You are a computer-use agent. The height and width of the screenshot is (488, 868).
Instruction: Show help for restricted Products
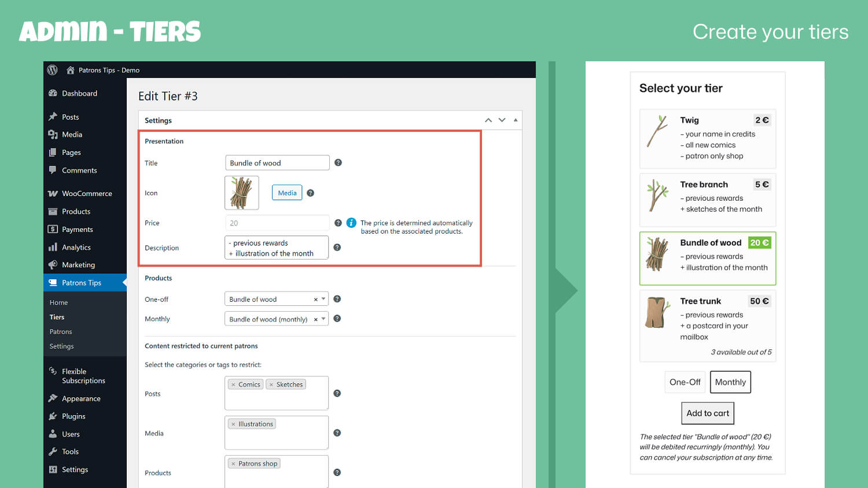click(x=337, y=472)
